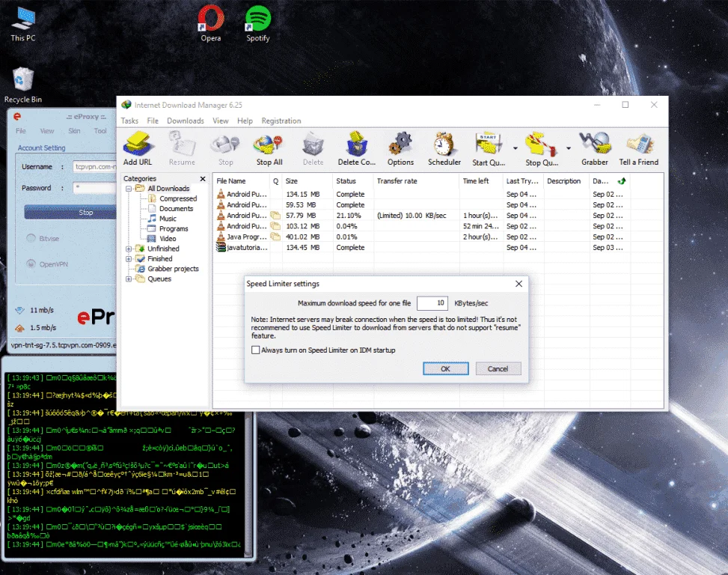728x575 pixels.
Task: Expand the Queues tree node
Action: click(x=129, y=279)
